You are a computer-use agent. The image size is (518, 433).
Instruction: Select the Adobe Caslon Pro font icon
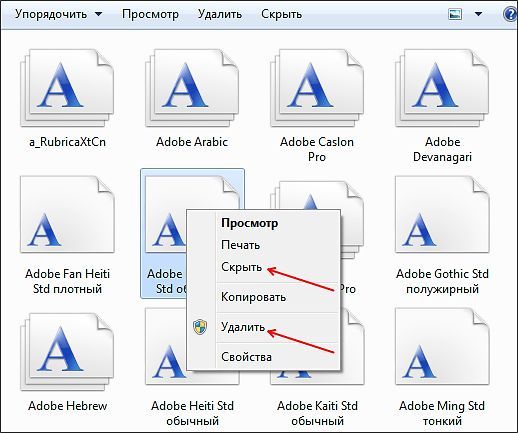317,88
